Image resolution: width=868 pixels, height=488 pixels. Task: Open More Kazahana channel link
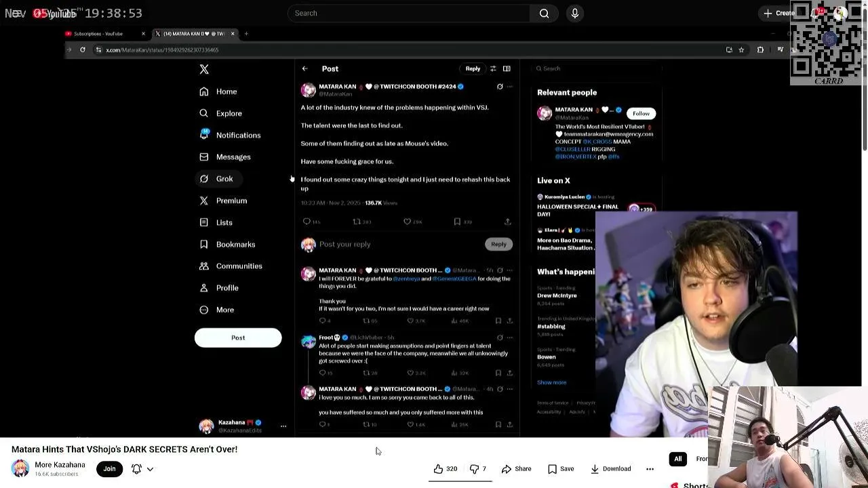pos(60,465)
